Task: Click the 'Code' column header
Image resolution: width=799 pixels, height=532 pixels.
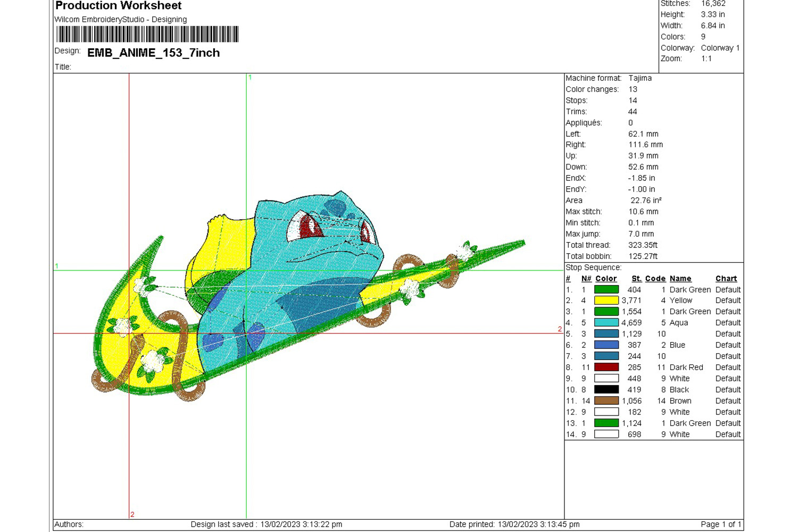Action: 655,279
